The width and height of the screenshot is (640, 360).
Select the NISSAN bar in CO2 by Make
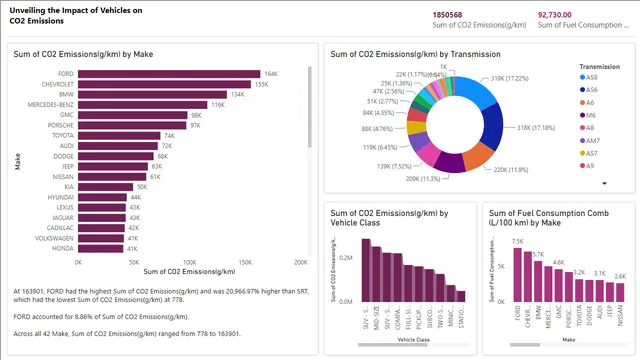click(x=112, y=177)
